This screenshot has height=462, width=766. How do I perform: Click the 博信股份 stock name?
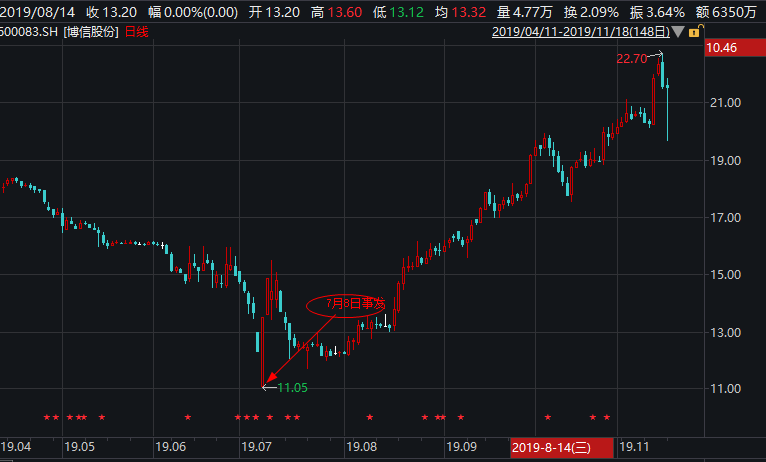[x=91, y=32]
